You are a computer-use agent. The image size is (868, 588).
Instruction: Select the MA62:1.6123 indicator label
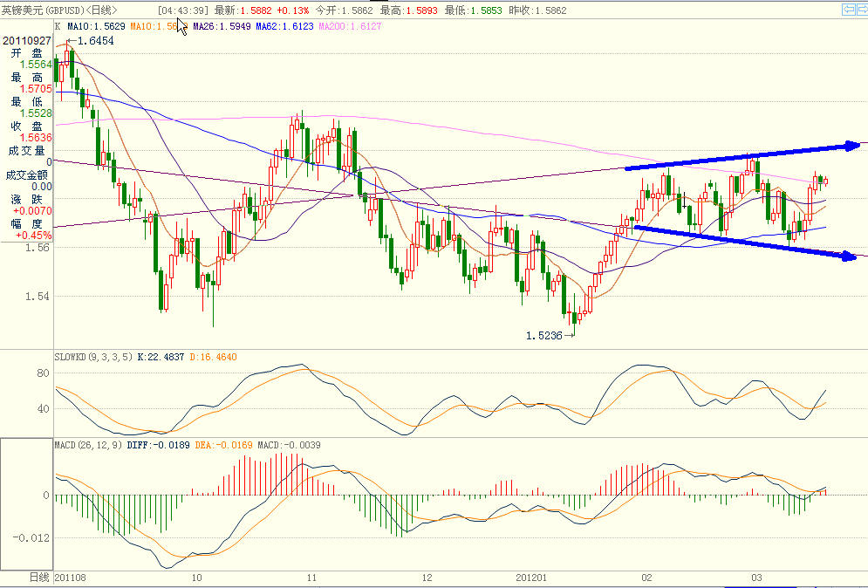pyautogui.click(x=284, y=26)
